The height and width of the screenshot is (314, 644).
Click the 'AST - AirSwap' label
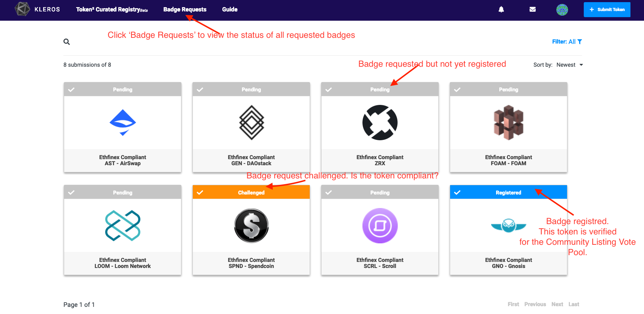(x=123, y=163)
